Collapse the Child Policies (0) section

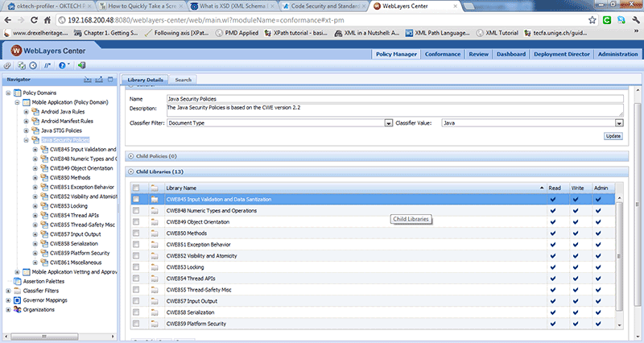[x=131, y=156]
